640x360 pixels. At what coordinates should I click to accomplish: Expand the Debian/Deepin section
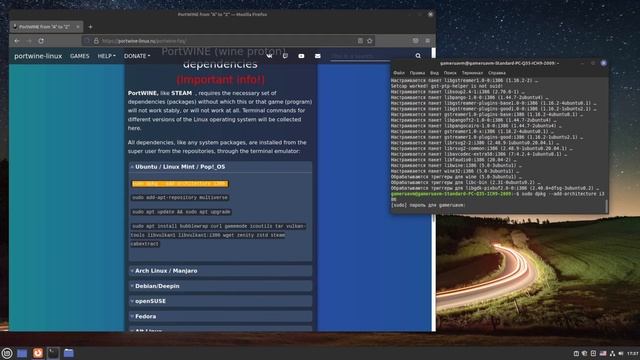(220, 286)
